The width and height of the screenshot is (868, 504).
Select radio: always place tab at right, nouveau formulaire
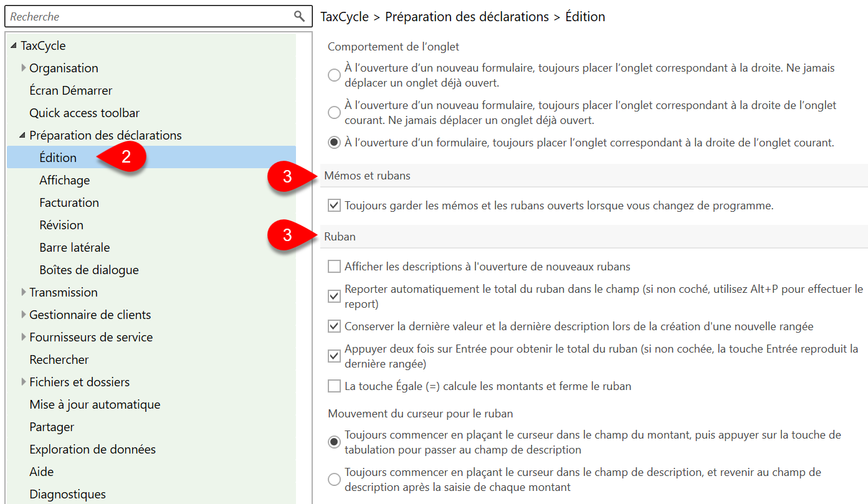point(334,75)
